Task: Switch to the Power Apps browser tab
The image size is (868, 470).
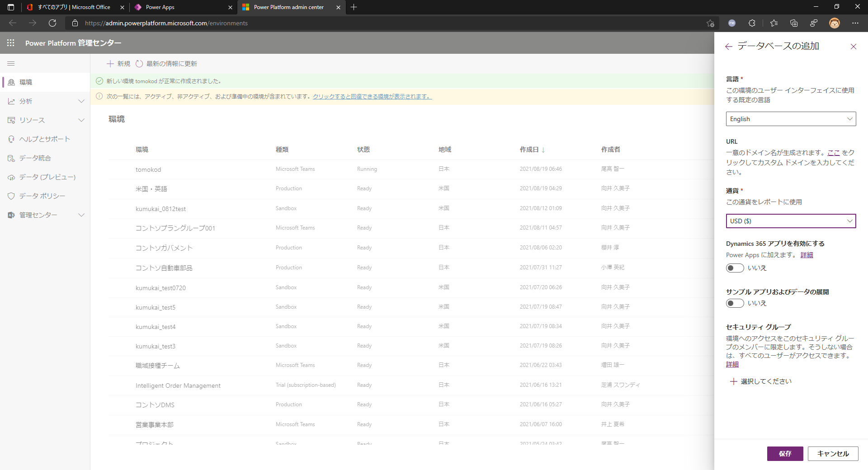Action: pyautogui.click(x=183, y=7)
